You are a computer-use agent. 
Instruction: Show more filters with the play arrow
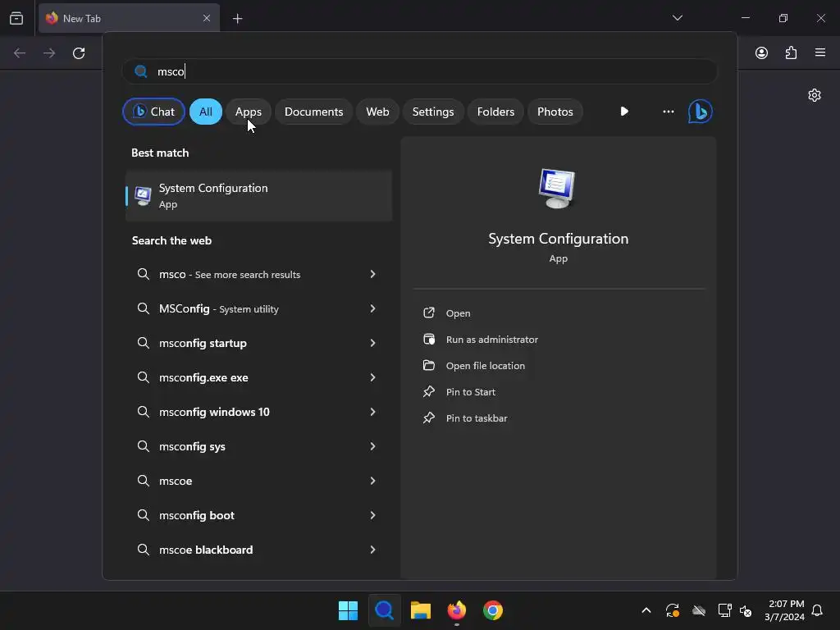(624, 112)
